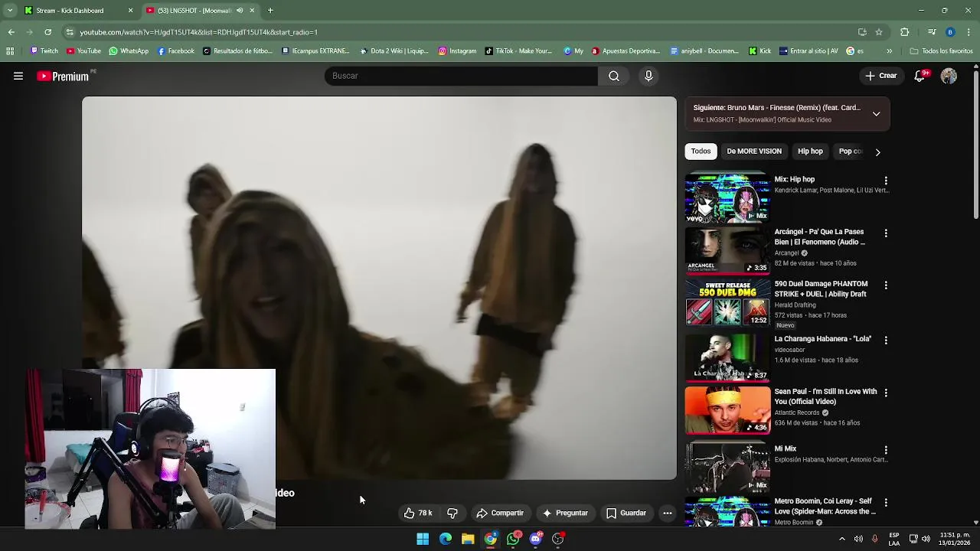Viewport: 980px width, 551px height.
Task: Open WhatsApp from the taskbar
Action: (513, 539)
